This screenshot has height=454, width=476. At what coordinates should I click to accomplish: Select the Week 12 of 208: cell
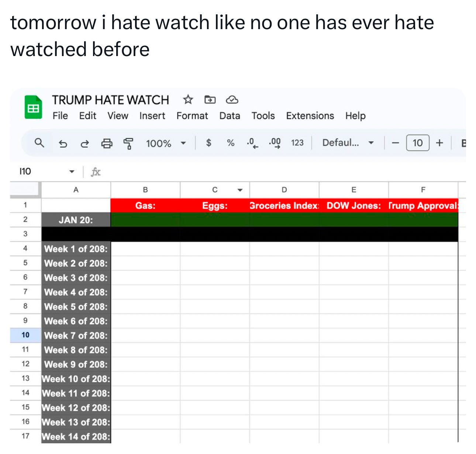tap(76, 407)
